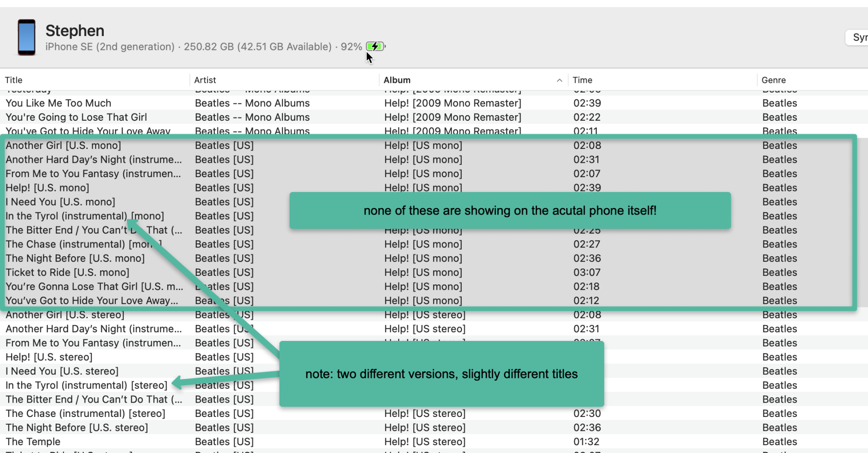Select Ticket to Ride [U.S. mono]
The height and width of the screenshot is (453, 868).
coord(67,272)
